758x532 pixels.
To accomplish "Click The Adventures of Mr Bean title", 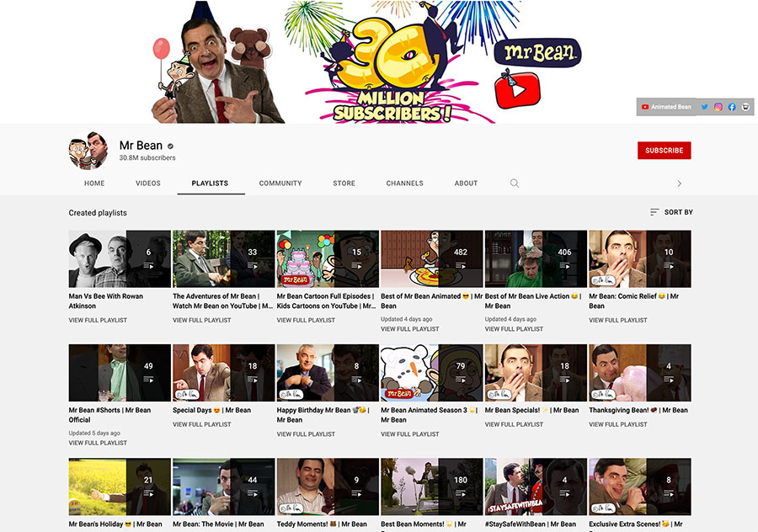I will 223,301.
